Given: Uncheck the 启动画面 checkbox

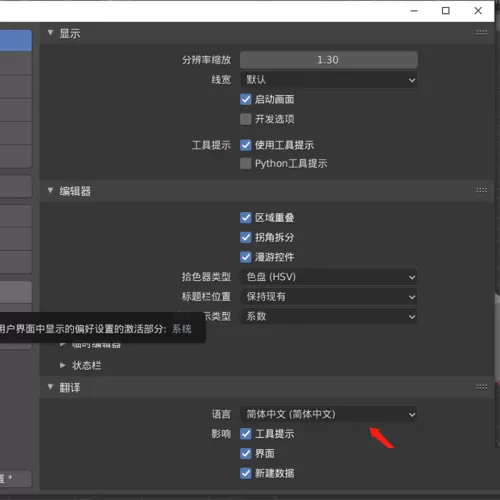Looking at the screenshot, I should coord(246,99).
